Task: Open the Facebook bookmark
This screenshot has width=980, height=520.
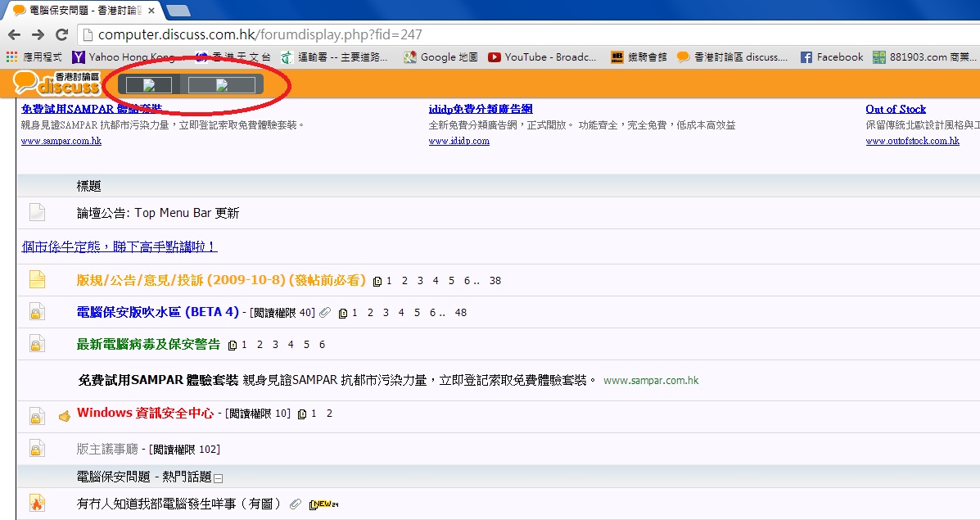Action: [x=832, y=57]
